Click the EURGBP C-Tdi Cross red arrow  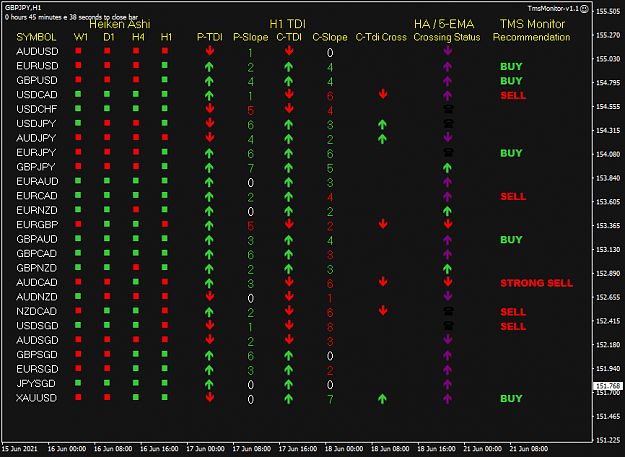point(383,224)
